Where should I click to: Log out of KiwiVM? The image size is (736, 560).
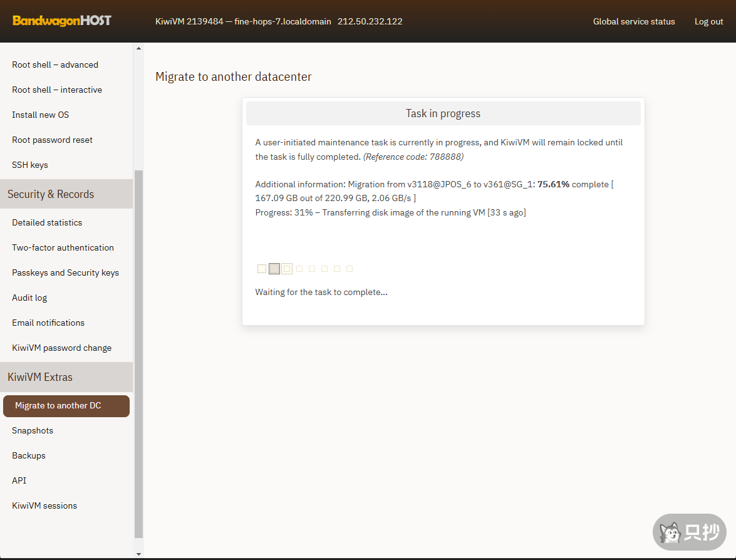pos(709,21)
